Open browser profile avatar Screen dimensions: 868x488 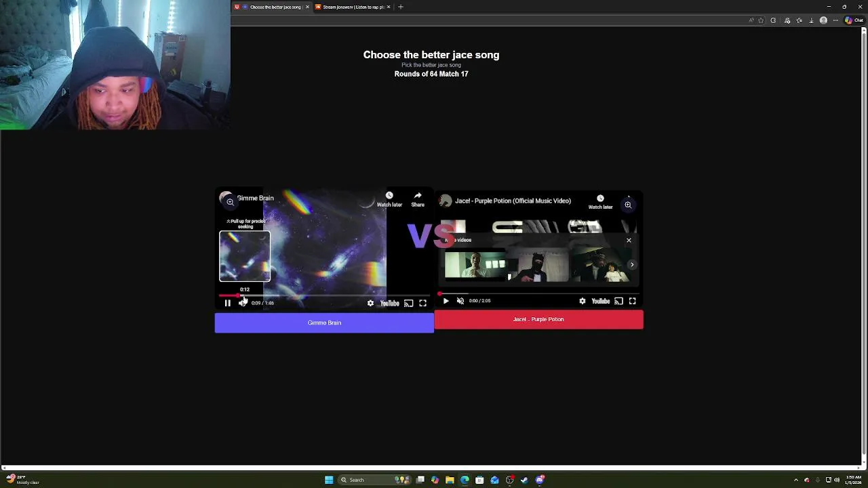pos(823,20)
